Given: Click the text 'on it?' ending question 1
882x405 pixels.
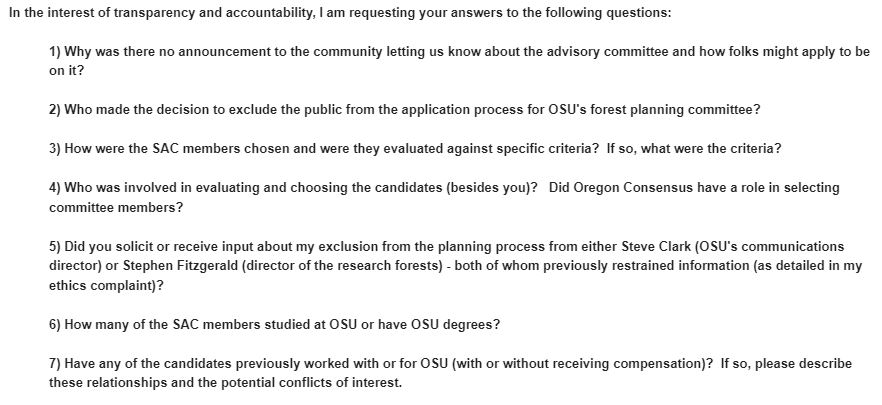Looking at the screenshot, I should pos(66,72).
